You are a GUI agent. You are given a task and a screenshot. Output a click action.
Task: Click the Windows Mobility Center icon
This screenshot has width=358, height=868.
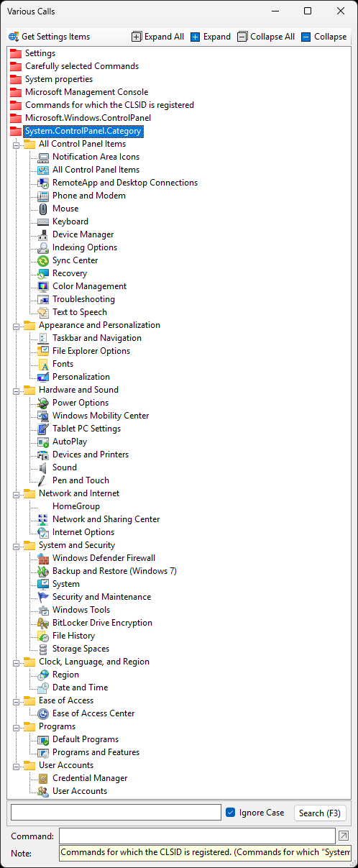click(43, 416)
